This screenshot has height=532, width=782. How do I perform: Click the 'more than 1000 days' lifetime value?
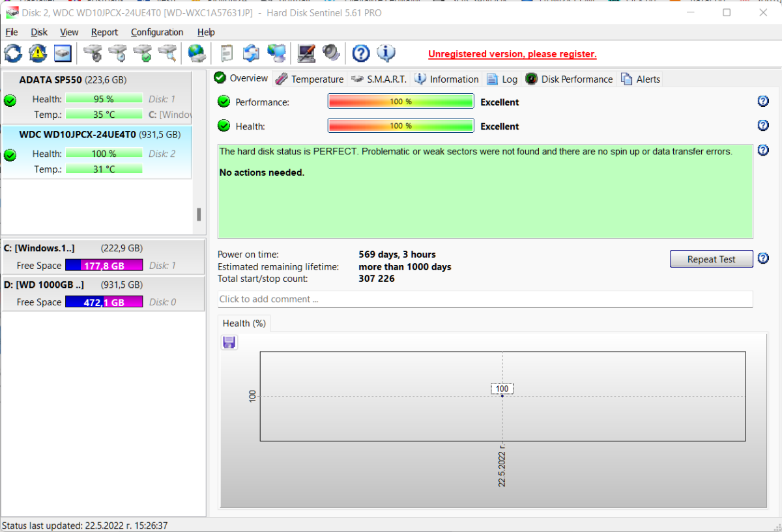[405, 266]
